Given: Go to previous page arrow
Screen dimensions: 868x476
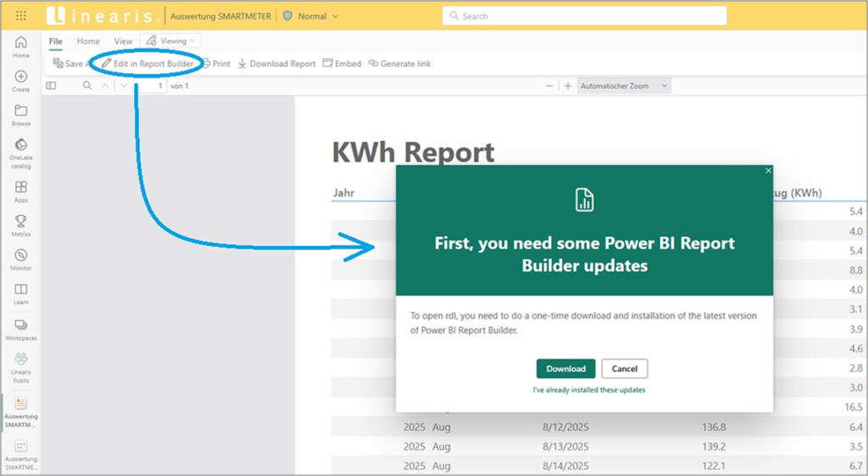Looking at the screenshot, I should coord(105,86).
